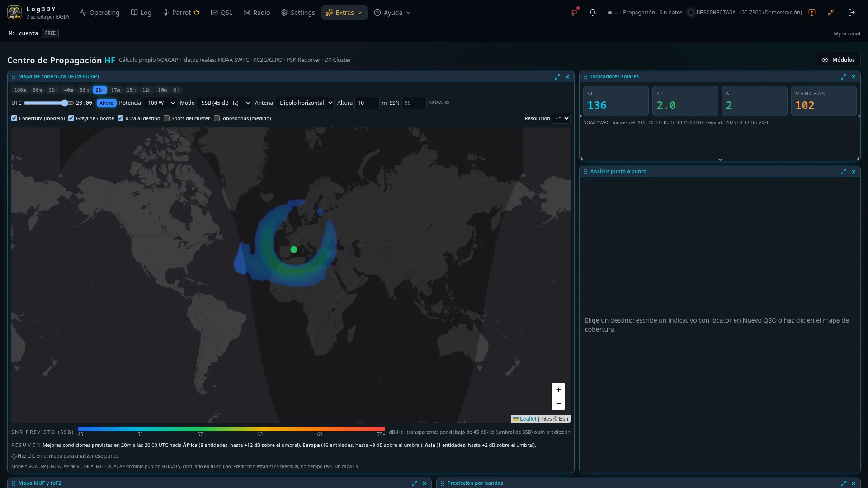Close the Mapa de cobertura HF panel

point(567,77)
